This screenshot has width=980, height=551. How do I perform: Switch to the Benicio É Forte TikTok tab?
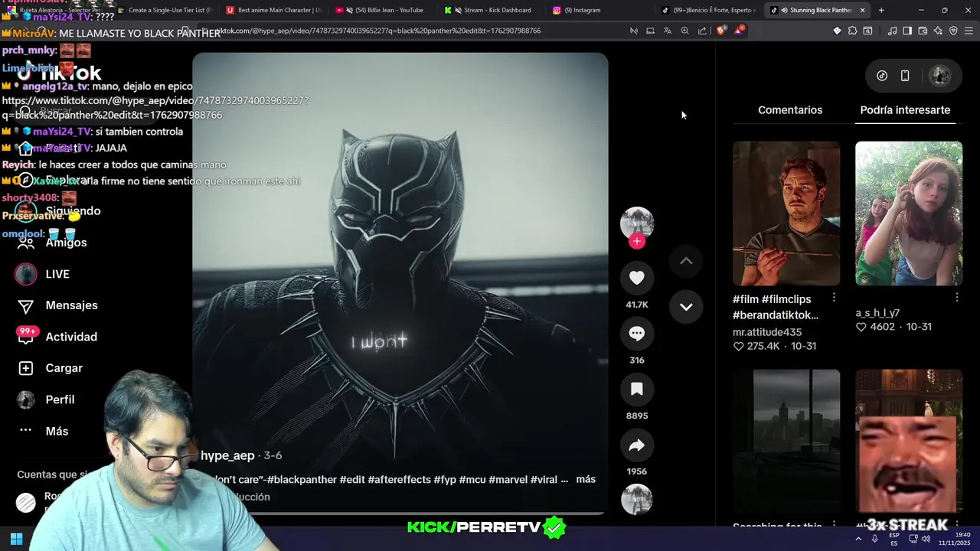tap(708, 10)
